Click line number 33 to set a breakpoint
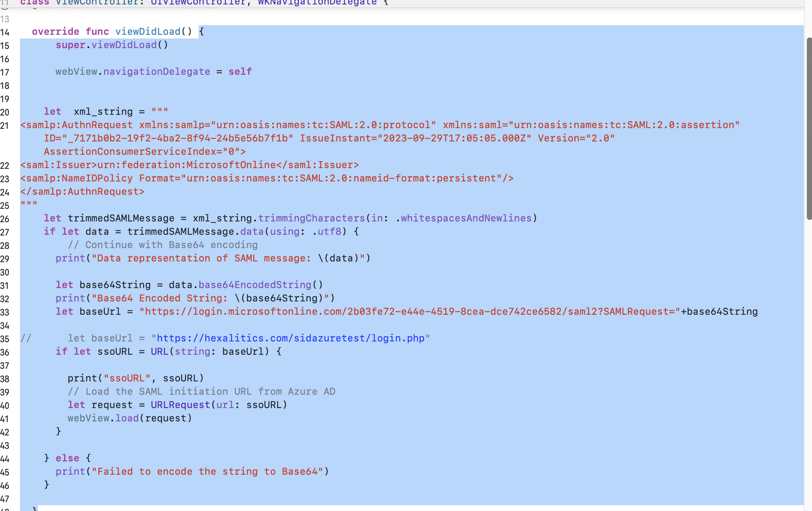 5,313
